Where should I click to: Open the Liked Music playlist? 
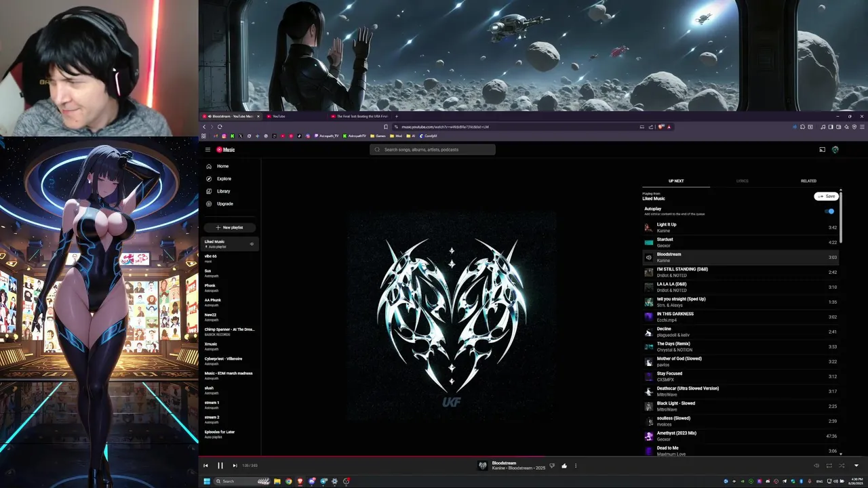pyautogui.click(x=231, y=244)
